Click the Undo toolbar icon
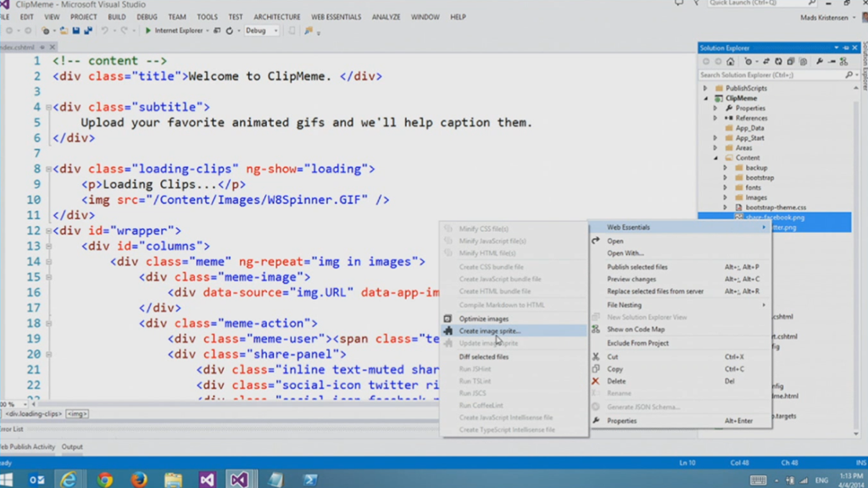 pyautogui.click(x=104, y=31)
